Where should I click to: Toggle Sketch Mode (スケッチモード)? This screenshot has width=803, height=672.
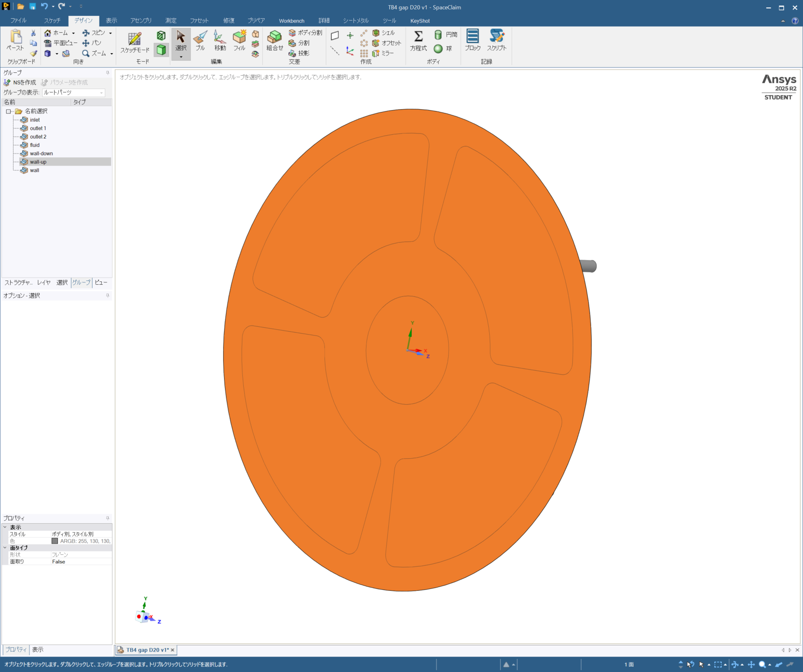click(x=135, y=42)
